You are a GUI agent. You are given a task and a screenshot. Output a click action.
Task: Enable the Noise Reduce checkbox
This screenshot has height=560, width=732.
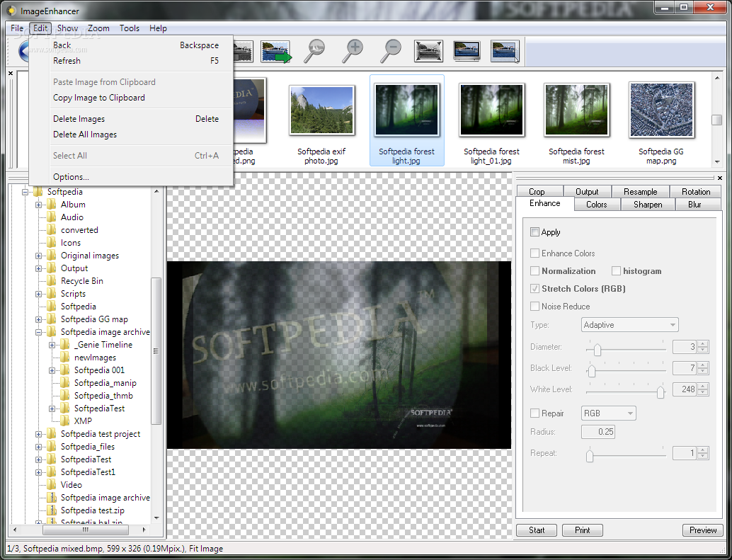pyautogui.click(x=534, y=306)
